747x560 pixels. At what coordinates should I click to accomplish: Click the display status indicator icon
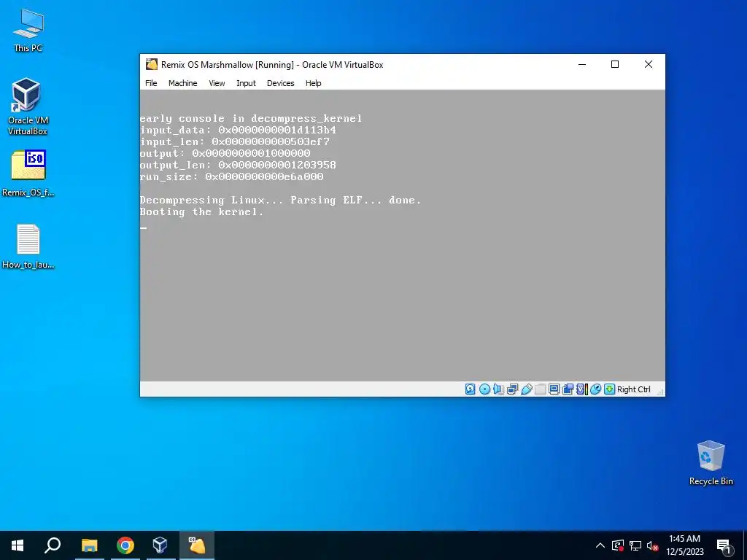(x=554, y=389)
